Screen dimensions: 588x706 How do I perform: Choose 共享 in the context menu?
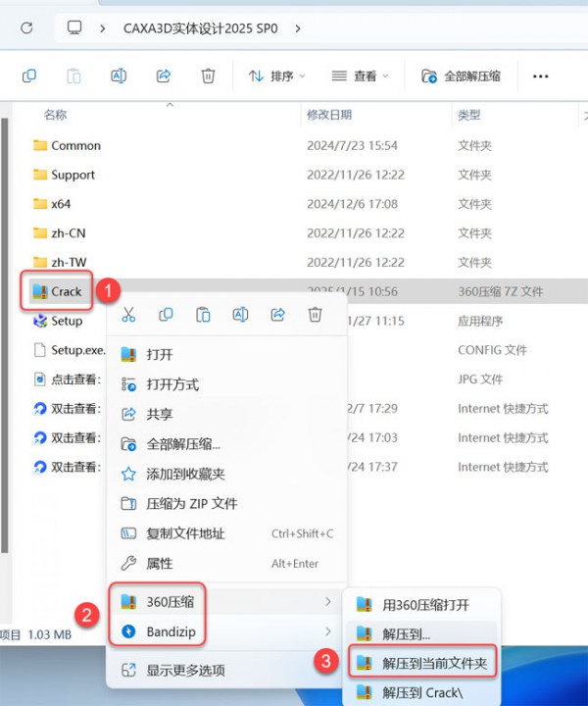[x=226, y=414]
